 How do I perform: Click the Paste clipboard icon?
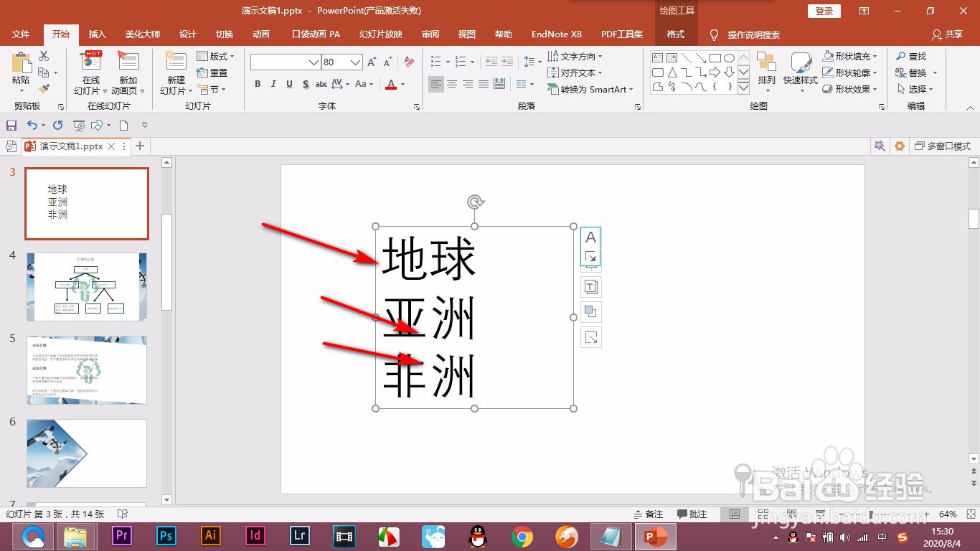(x=21, y=63)
